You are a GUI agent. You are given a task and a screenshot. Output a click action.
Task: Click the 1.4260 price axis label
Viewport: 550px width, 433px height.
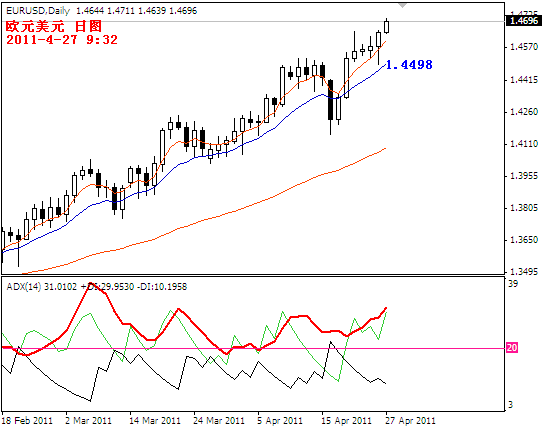524,112
